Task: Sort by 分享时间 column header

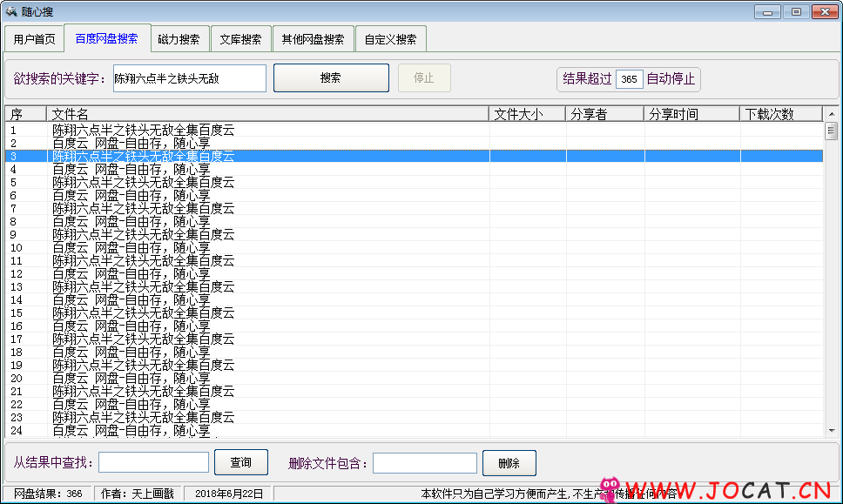Action: tap(691, 114)
